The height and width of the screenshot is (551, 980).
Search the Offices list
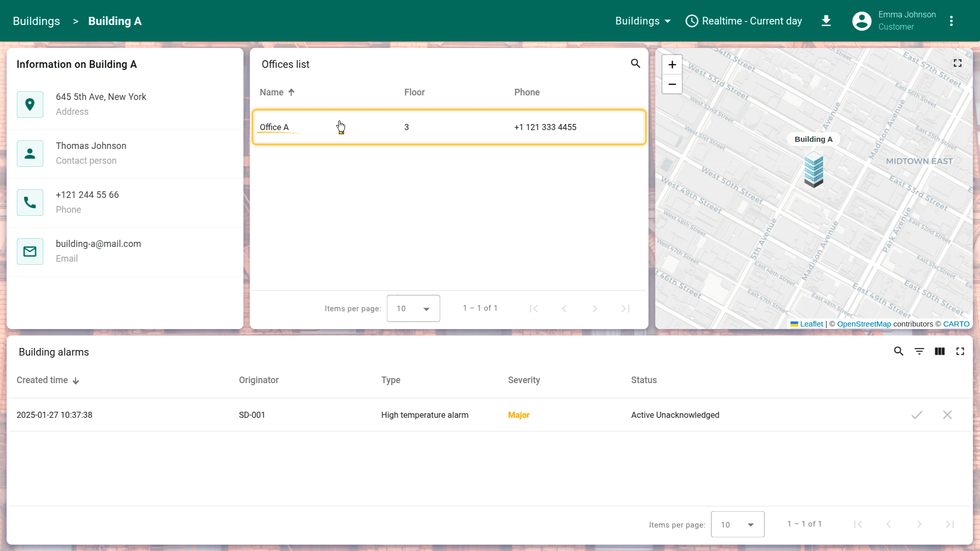pyautogui.click(x=635, y=63)
